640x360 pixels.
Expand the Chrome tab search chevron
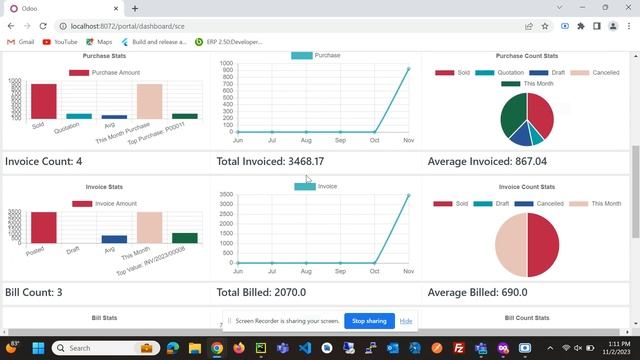[560, 7]
